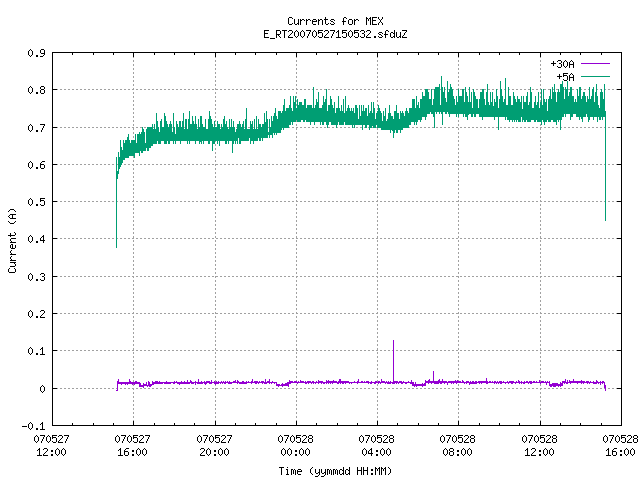The width and height of the screenshot is (640, 480).
Task: Click the 0.6 y-axis tick label
Action: point(36,165)
